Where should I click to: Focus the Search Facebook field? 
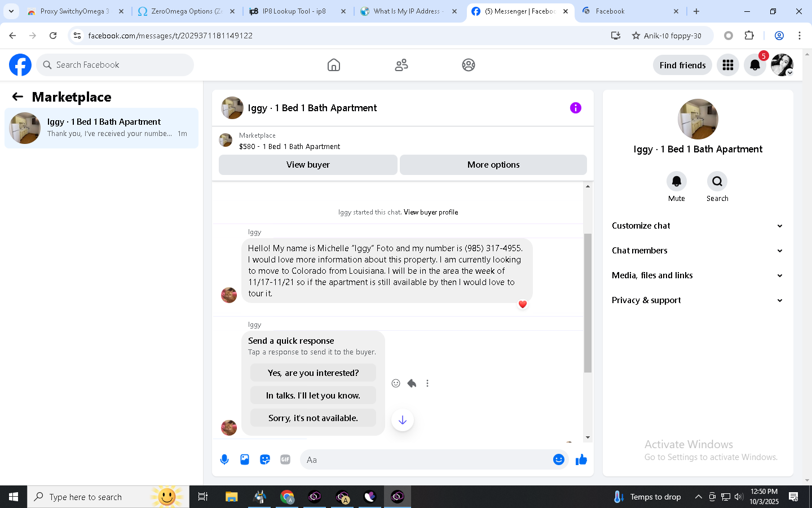[x=115, y=65]
